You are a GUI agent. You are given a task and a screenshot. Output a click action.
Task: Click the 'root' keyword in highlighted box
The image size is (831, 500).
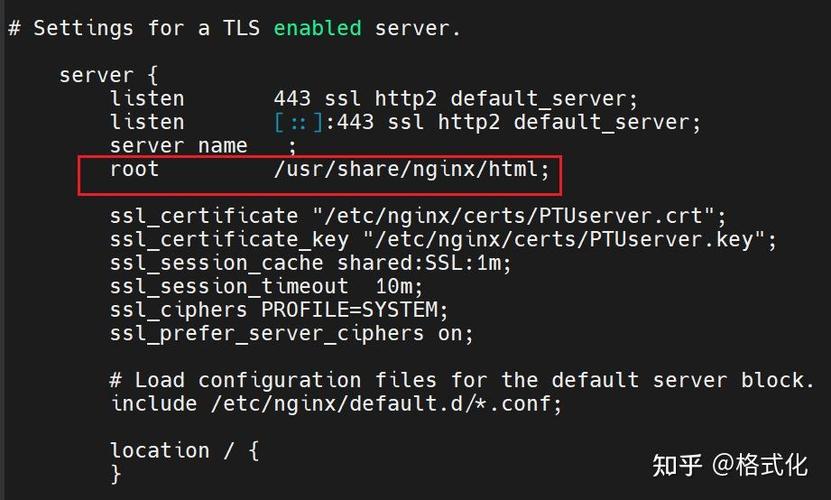(134, 169)
